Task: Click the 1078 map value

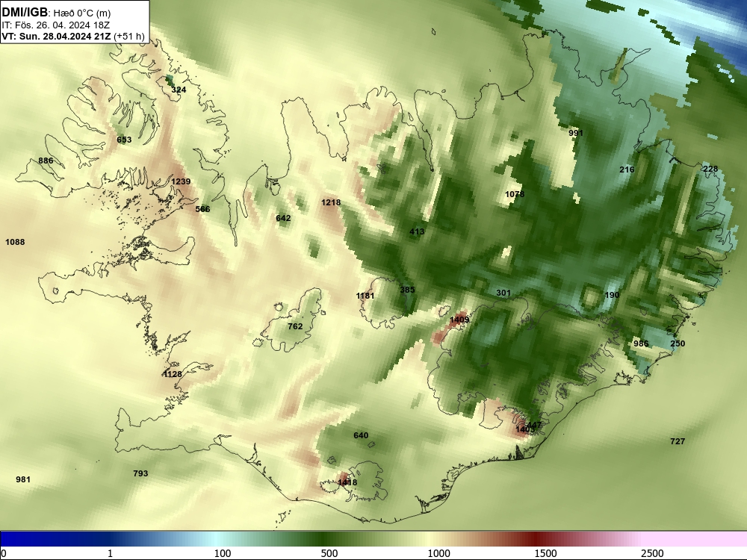Action: click(x=515, y=194)
